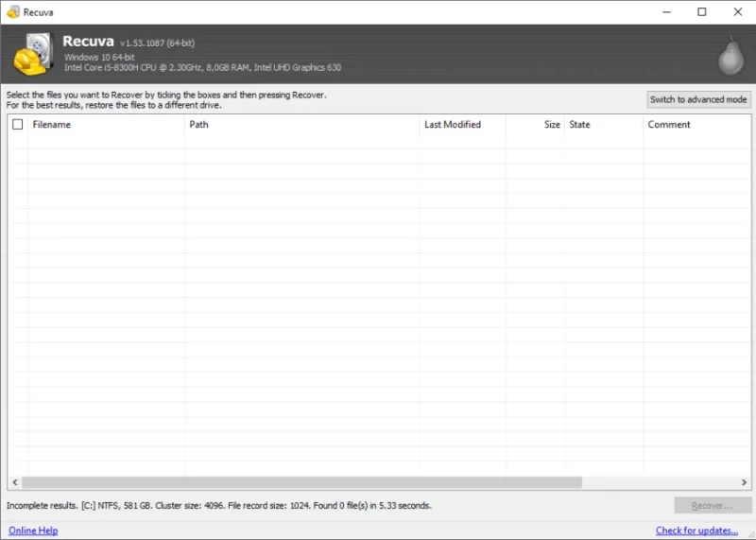Click Switch to advanced mode button
Screen dimensions: 756x540
698,99
